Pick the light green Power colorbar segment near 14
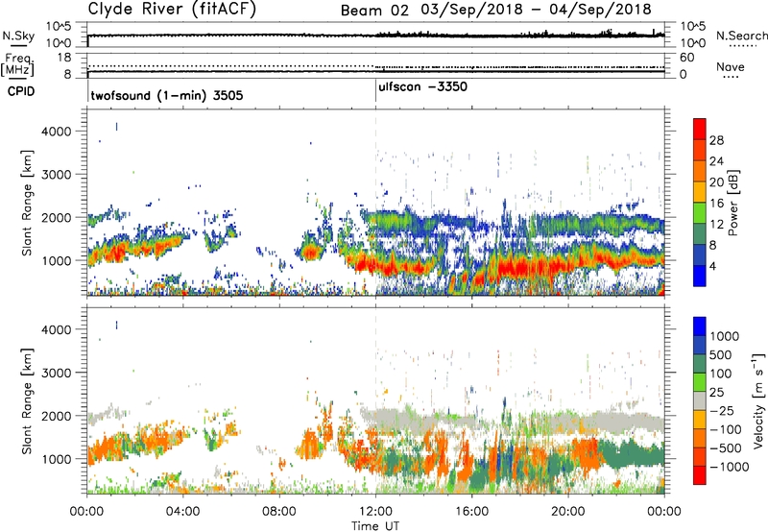The height and width of the screenshot is (532, 768). pyautogui.click(x=700, y=212)
